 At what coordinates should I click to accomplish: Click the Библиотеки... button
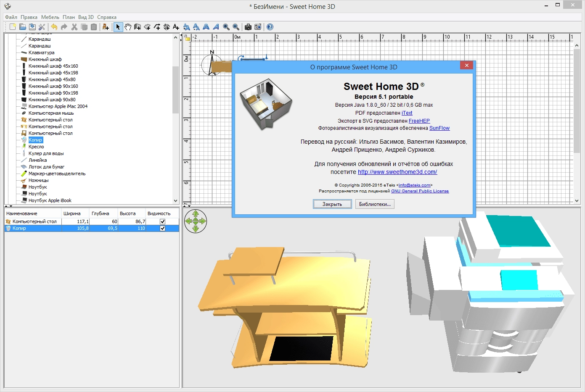click(x=375, y=204)
